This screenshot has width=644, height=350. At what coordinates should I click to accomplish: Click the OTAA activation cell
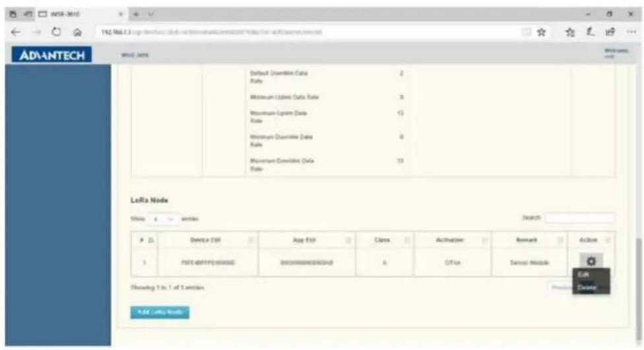click(453, 262)
